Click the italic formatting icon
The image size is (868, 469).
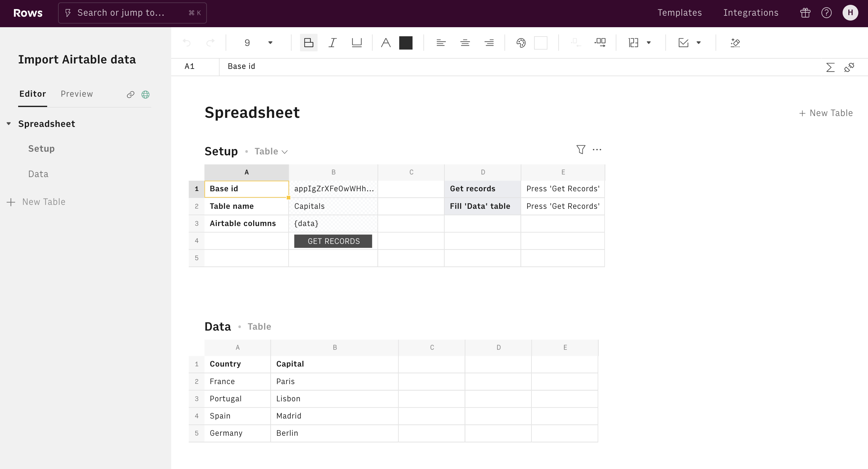(332, 42)
